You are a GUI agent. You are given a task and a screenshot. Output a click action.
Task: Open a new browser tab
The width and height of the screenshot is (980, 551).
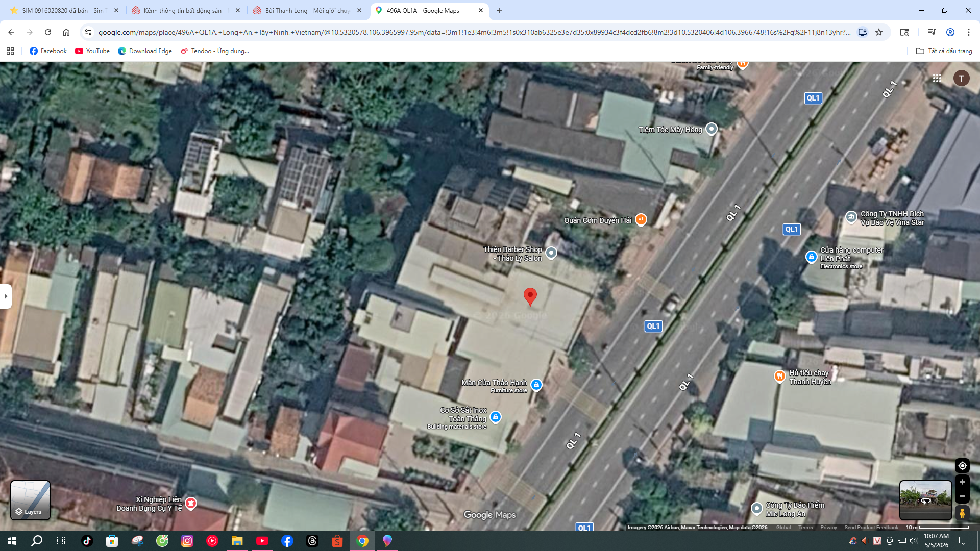(499, 10)
